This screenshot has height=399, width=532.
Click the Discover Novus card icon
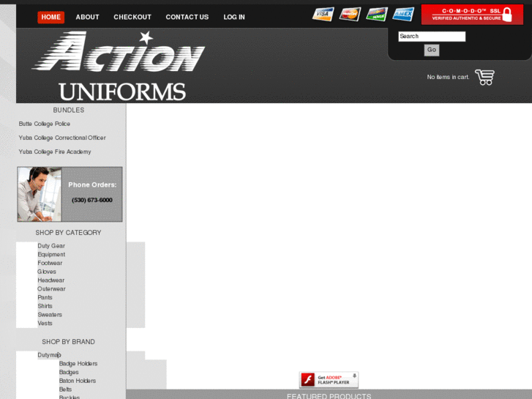pyautogui.click(x=377, y=14)
